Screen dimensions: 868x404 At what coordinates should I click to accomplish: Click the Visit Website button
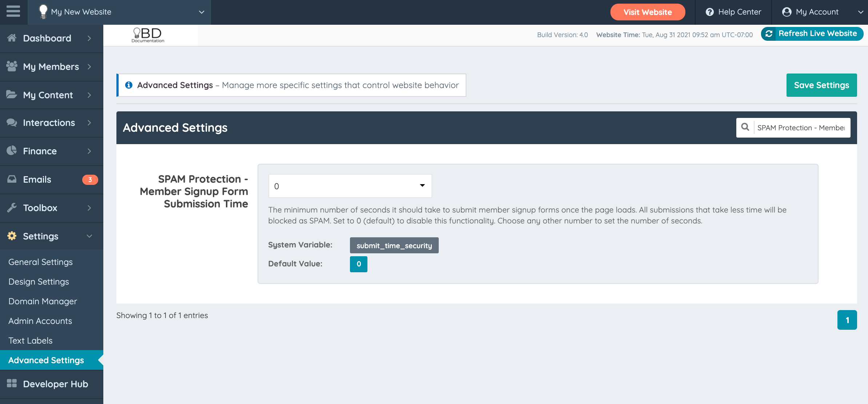648,12
